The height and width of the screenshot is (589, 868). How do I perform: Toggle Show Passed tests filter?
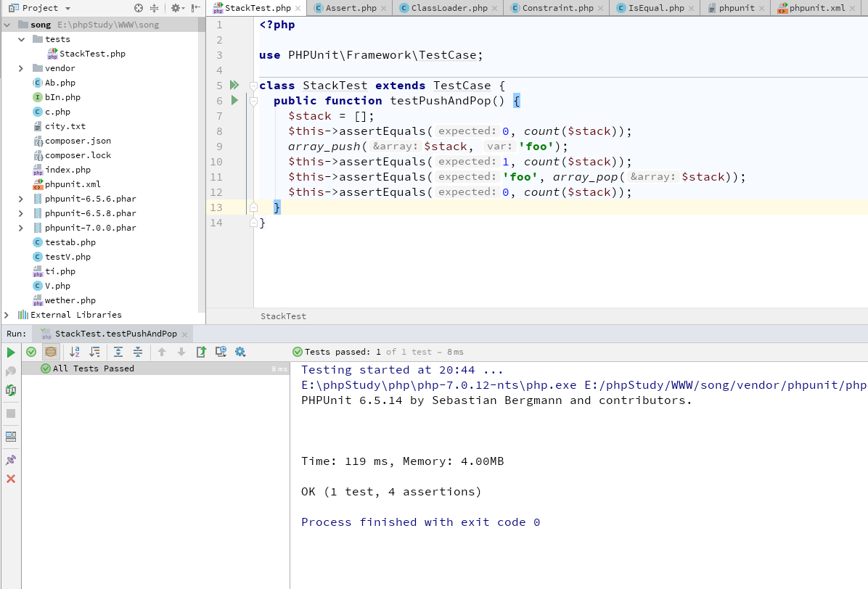(31, 352)
